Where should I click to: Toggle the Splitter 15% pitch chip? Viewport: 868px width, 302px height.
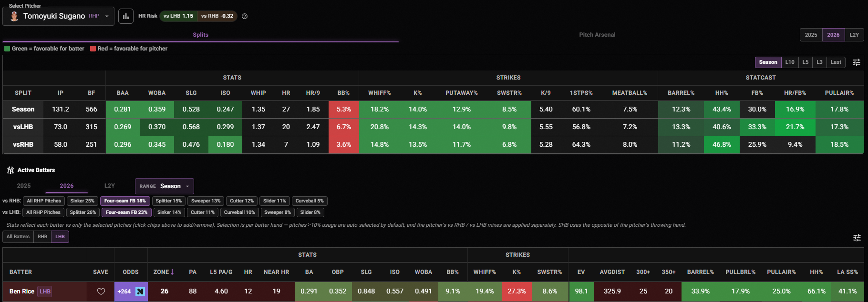(x=168, y=201)
